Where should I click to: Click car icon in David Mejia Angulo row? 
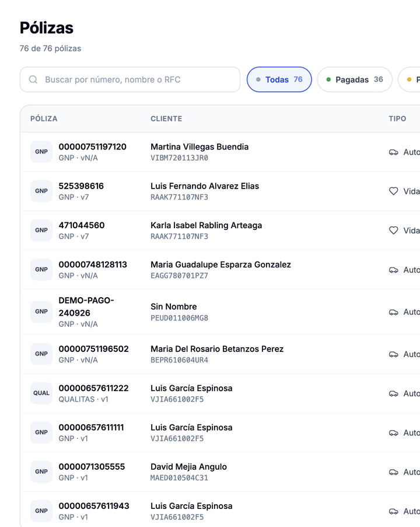point(393,472)
